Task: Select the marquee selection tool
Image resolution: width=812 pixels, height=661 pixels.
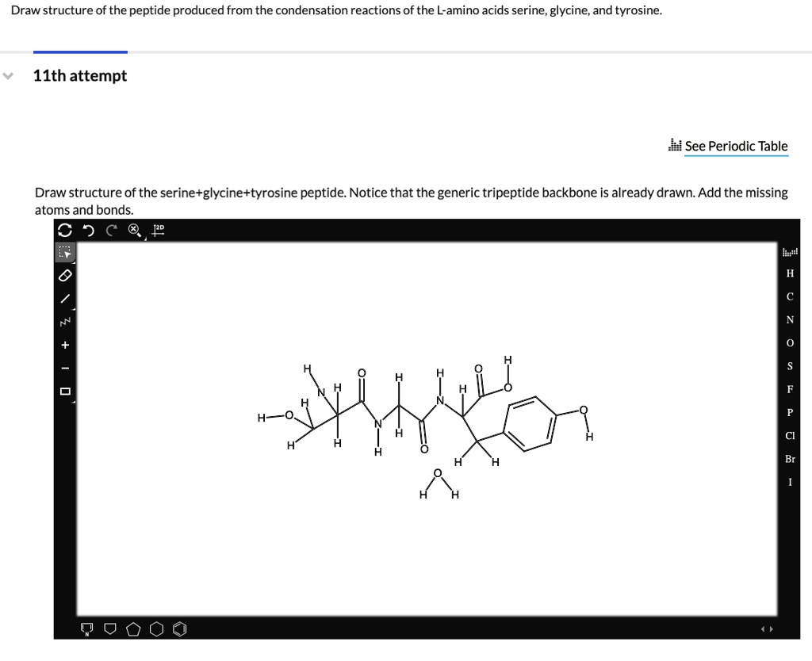Action: pyautogui.click(x=65, y=252)
